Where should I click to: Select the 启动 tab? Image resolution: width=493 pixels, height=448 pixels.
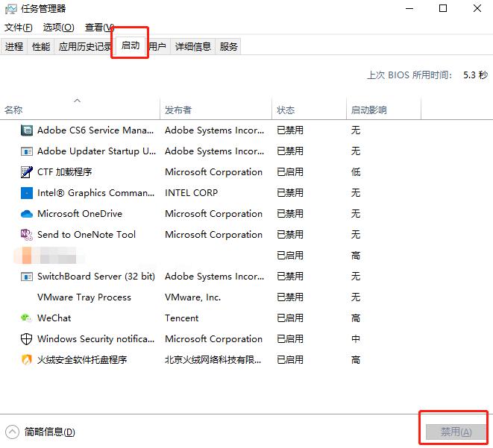(x=131, y=46)
